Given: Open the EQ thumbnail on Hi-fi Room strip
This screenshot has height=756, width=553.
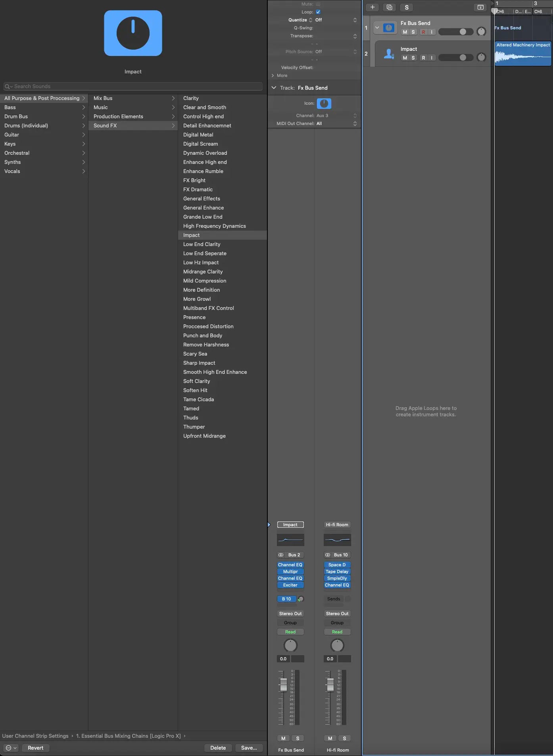Looking at the screenshot, I should (x=337, y=540).
